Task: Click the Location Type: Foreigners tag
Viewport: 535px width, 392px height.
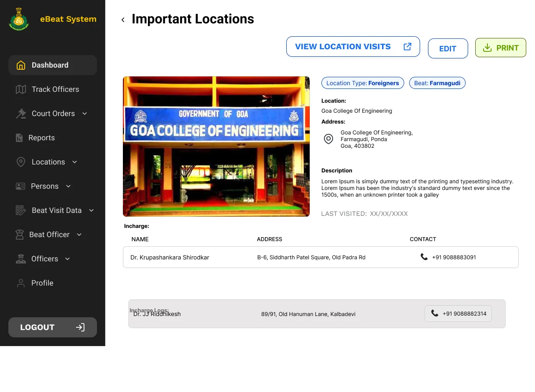Action: (363, 83)
